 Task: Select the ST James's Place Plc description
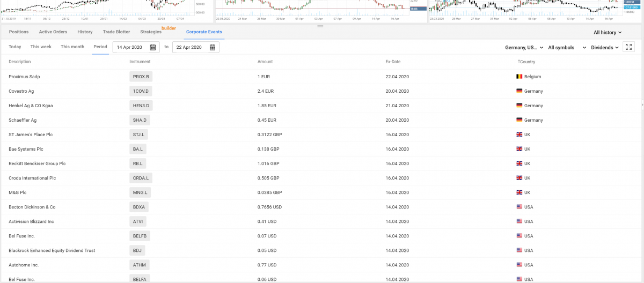(x=31, y=135)
